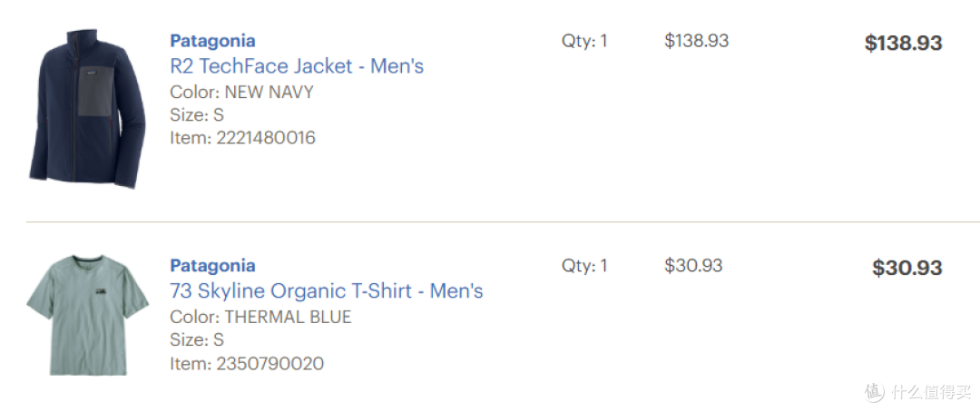Click item number 2350790020

(x=247, y=363)
